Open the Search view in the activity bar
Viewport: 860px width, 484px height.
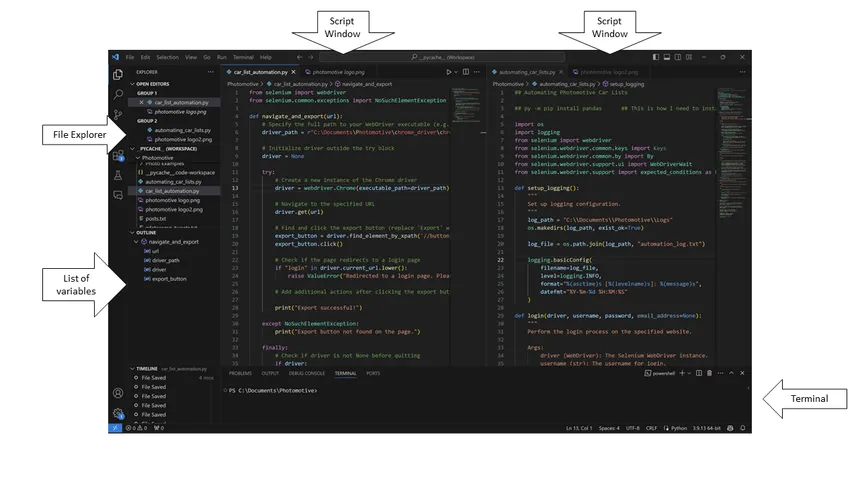coord(118,94)
